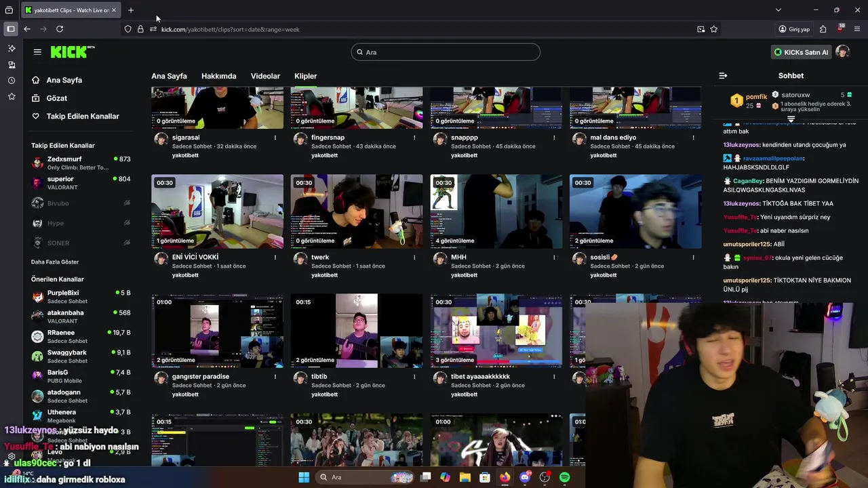Open the user profile avatar menu
The image size is (868, 488).
[x=842, y=52]
